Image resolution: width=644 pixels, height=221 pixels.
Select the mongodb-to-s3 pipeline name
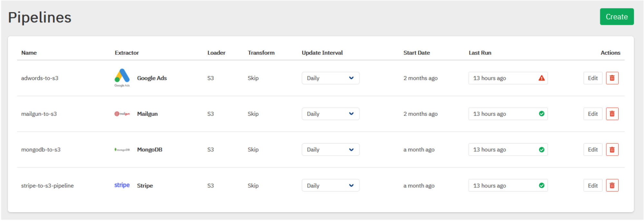tap(41, 149)
